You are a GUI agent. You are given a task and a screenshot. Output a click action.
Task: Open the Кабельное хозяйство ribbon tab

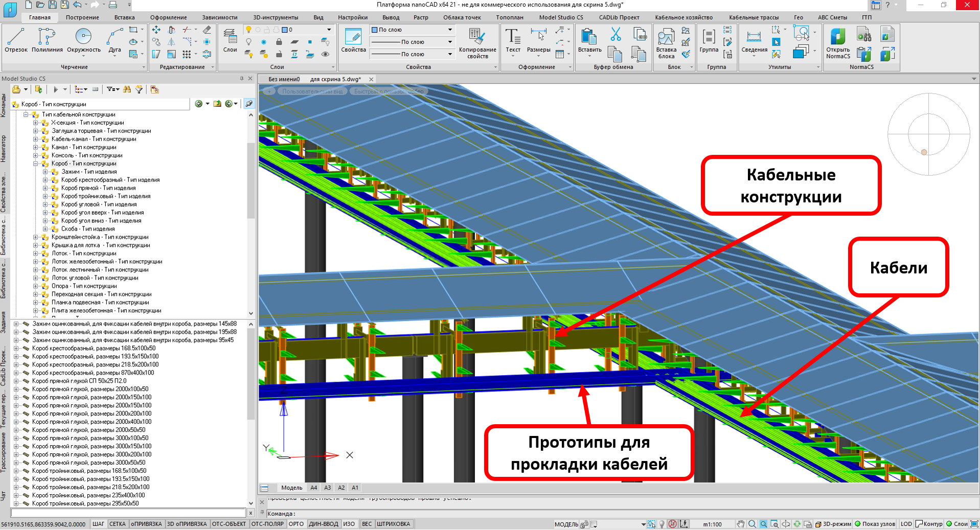(x=683, y=17)
